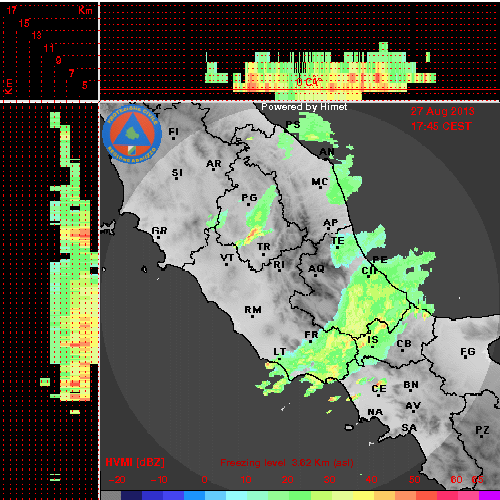This screenshot has height=500, width=500.
Task: Click the FI city label
Action: (173, 132)
